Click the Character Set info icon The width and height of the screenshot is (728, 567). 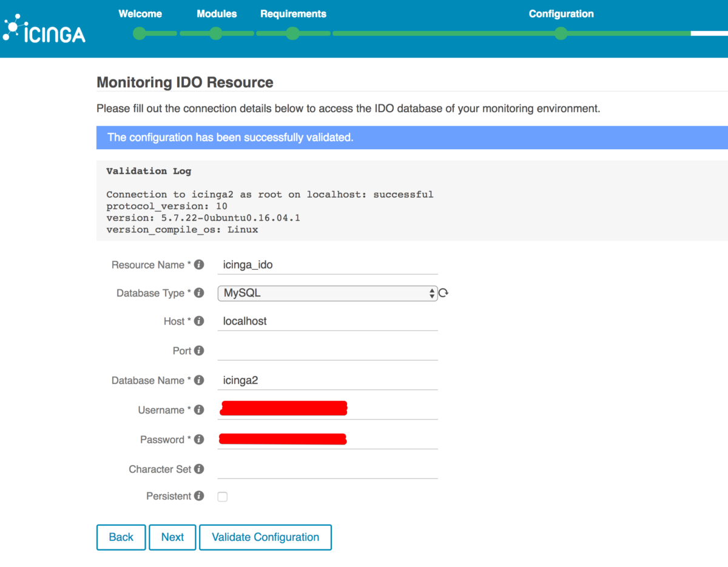(x=199, y=469)
